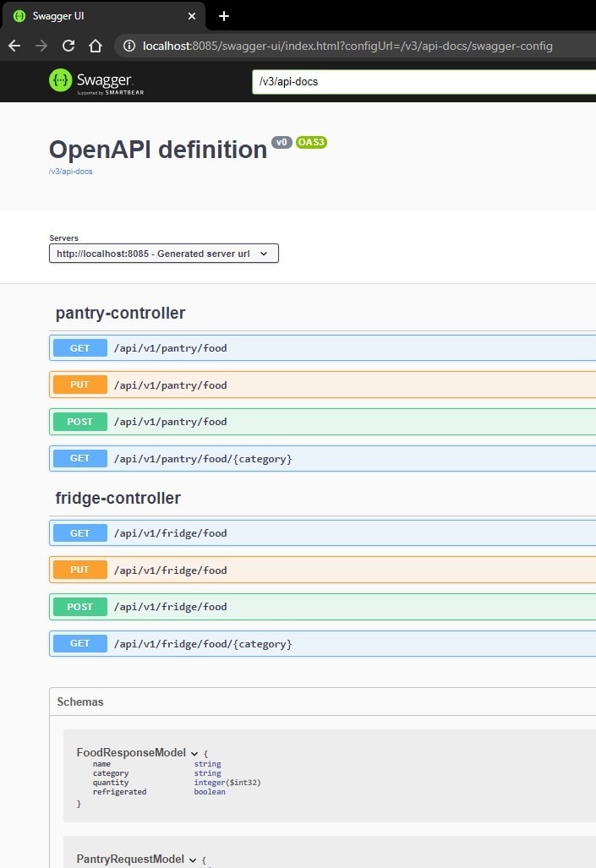Click the 'category' property in FoodResponseModel

coord(111,773)
